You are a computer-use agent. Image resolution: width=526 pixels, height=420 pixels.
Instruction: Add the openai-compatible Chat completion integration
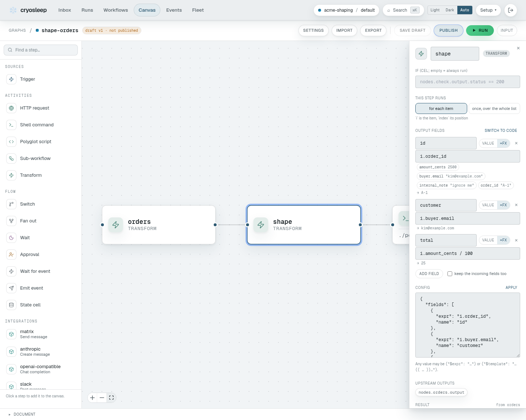pos(41,369)
